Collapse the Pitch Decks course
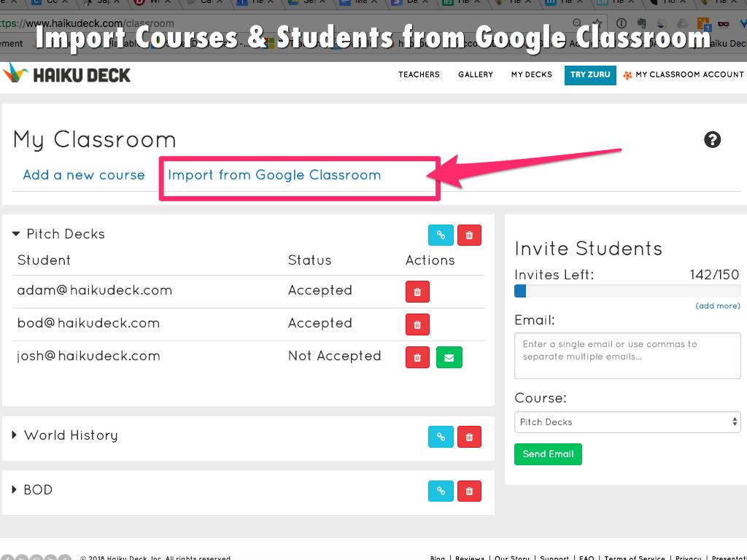 (x=17, y=234)
